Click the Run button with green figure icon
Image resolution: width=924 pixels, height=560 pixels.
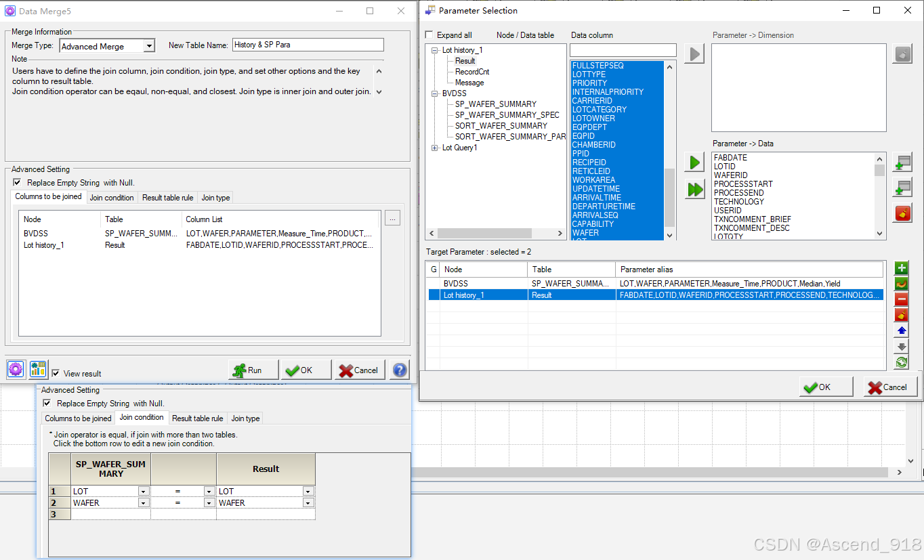click(x=253, y=370)
